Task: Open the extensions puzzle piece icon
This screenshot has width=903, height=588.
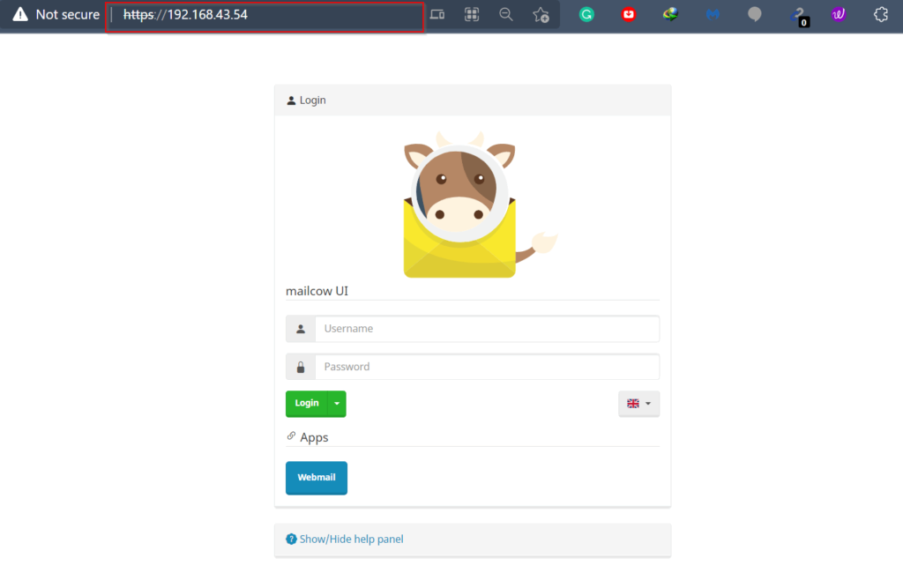Action: 881,14
